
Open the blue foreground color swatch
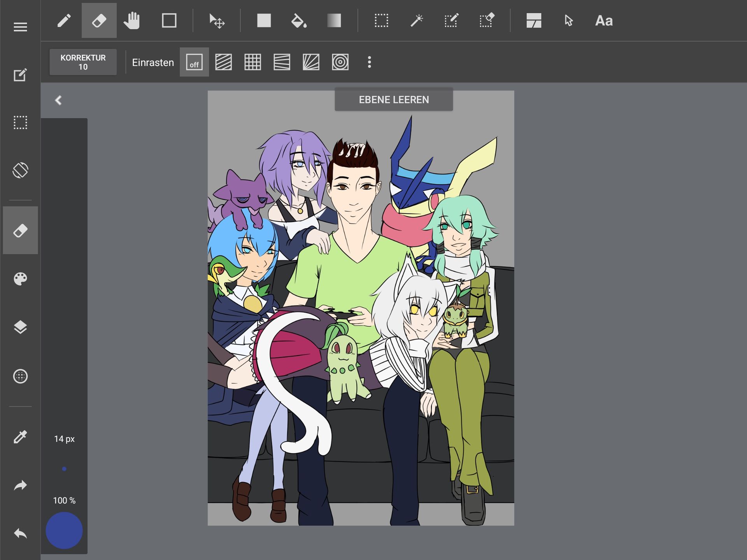pos(64,530)
